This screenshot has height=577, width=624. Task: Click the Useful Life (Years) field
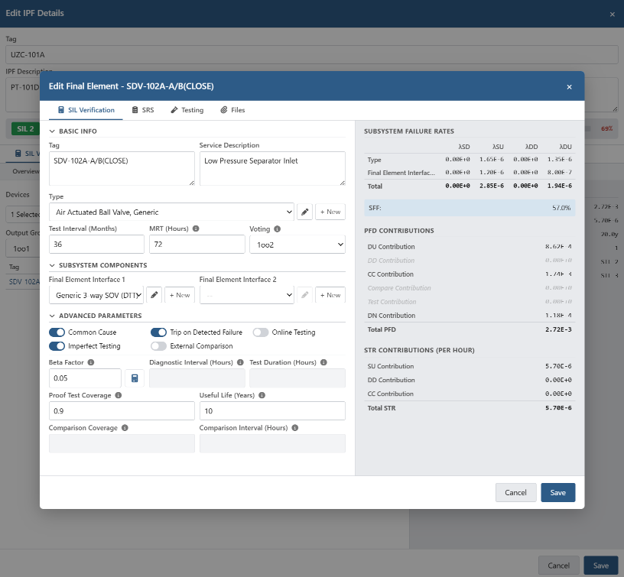273,411
